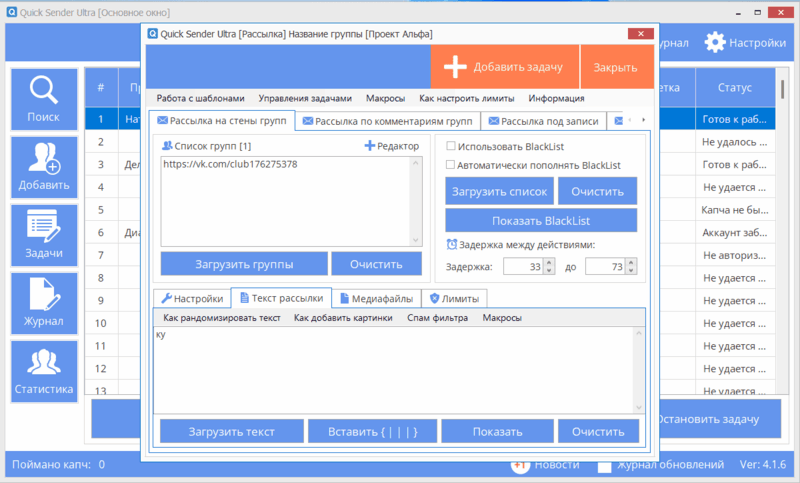Click the wrench icon on Настройки tab
The height and width of the screenshot is (483, 800).
point(166,298)
